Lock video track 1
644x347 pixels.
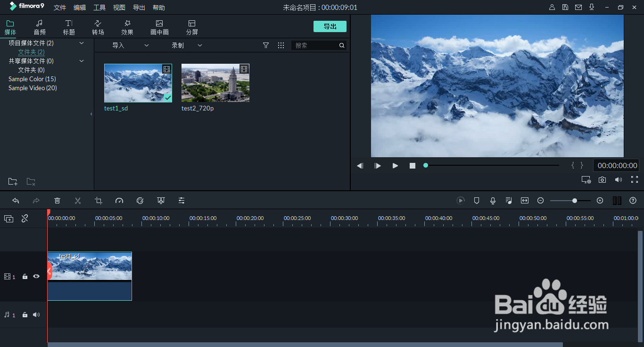(25, 276)
